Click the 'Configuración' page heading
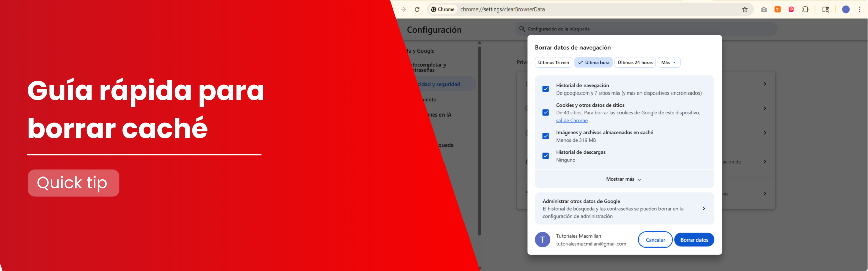 (x=434, y=30)
